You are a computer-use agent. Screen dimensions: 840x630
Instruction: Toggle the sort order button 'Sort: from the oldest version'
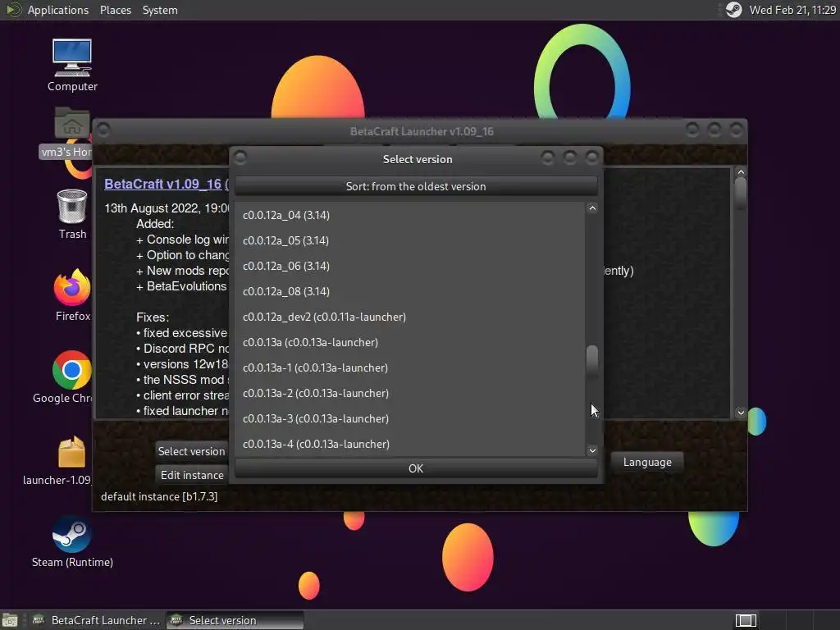(x=416, y=186)
